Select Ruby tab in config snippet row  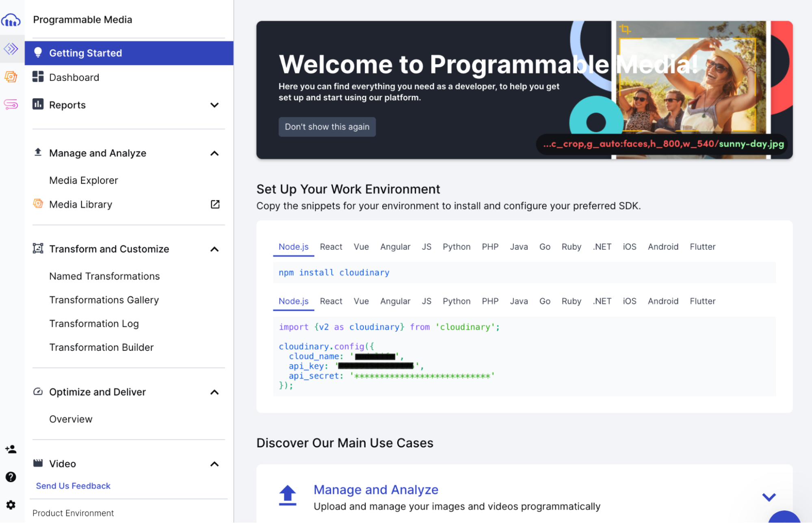[x=571, y=301]
